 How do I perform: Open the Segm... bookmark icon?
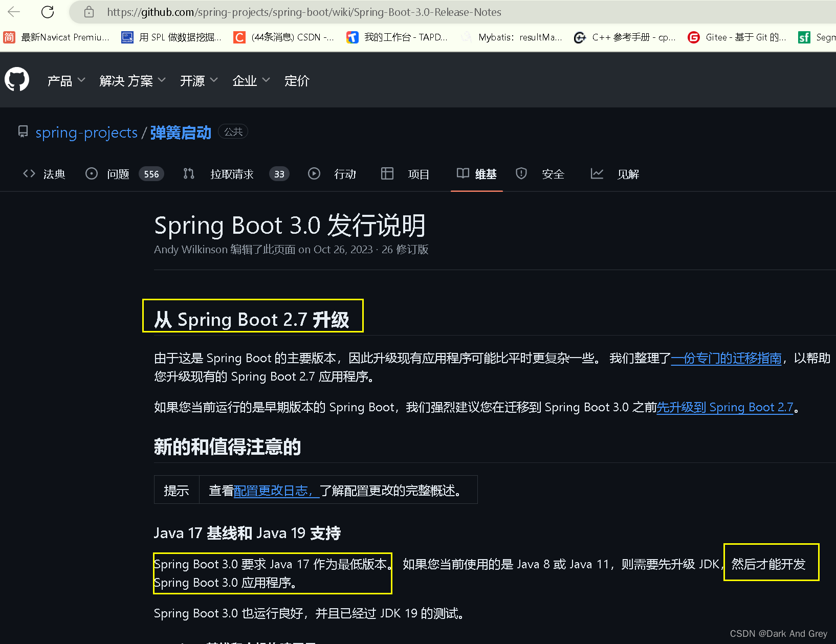804,37
